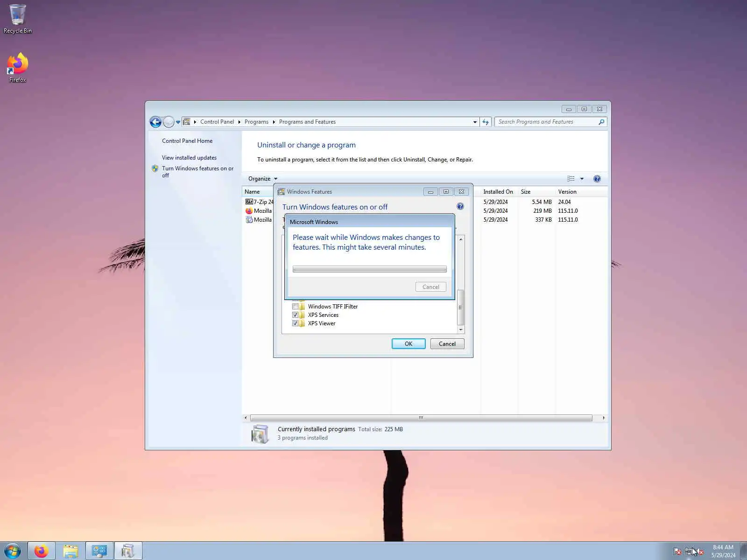Open the Recycle Bin desktop icon

coord(17,19)
